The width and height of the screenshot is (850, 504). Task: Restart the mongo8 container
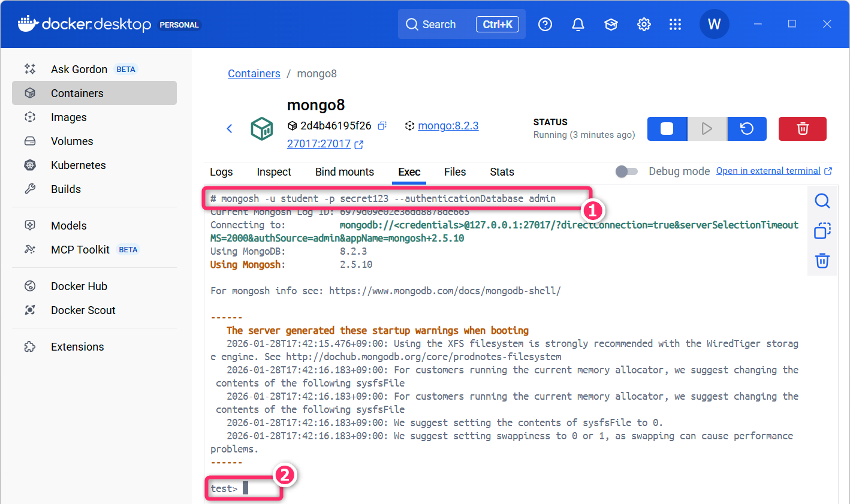pos(746,129)
